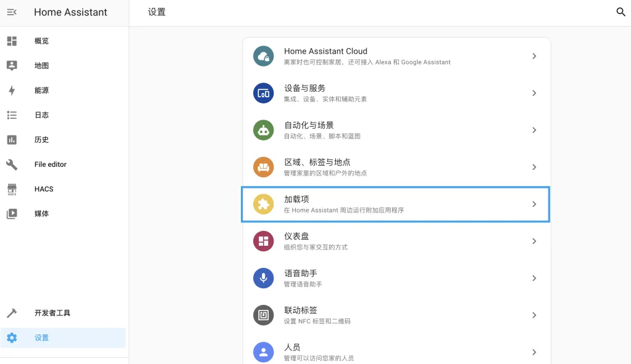Open the 设备与服务 title
The image size is (631, 364).
pos(304,89)
